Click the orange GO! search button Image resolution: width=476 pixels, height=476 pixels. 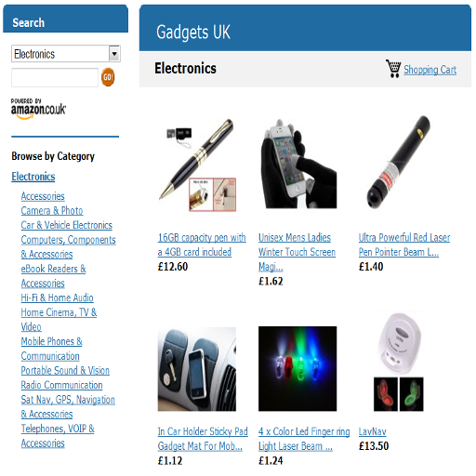(x=108, y=77)
